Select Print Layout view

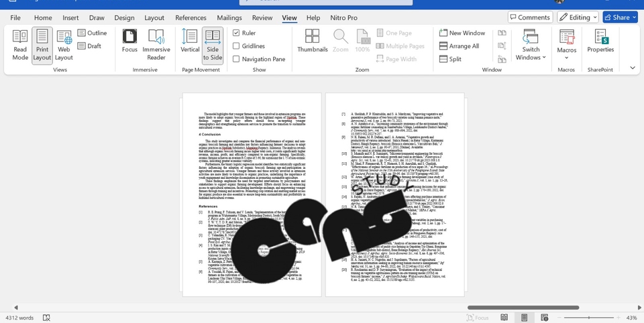click(42, 45)
